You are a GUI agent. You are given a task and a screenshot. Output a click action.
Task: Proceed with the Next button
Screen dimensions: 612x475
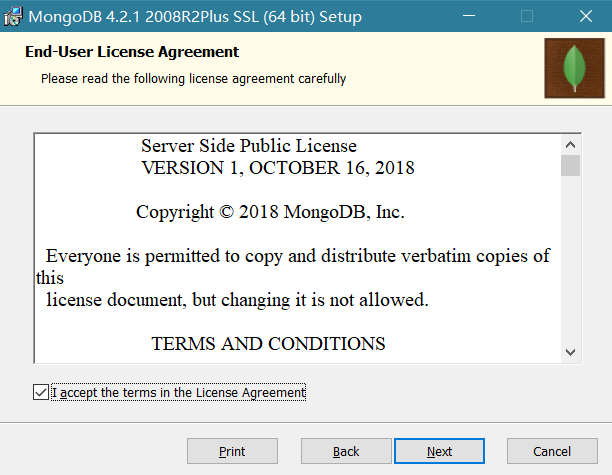click(x=439, y=451)
